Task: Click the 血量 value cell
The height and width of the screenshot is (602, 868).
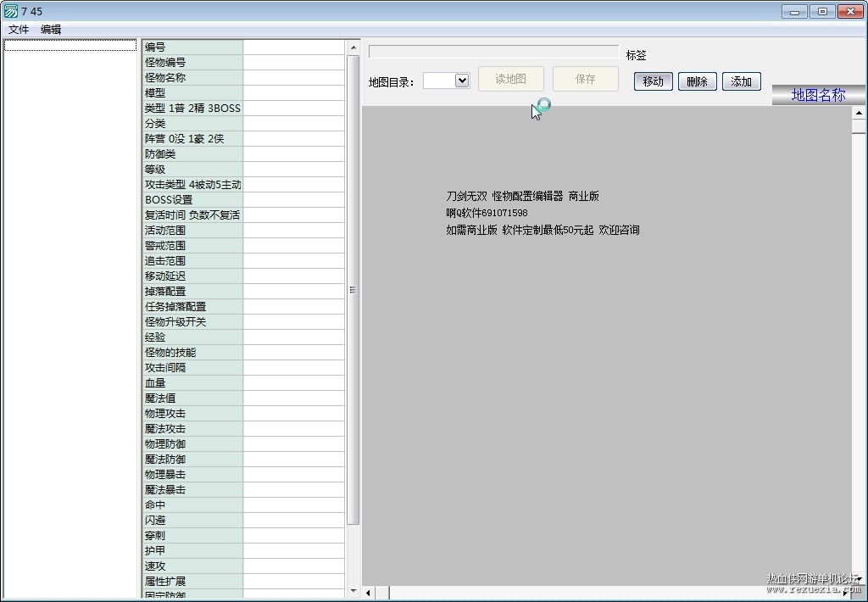Action: click(293, 382)
